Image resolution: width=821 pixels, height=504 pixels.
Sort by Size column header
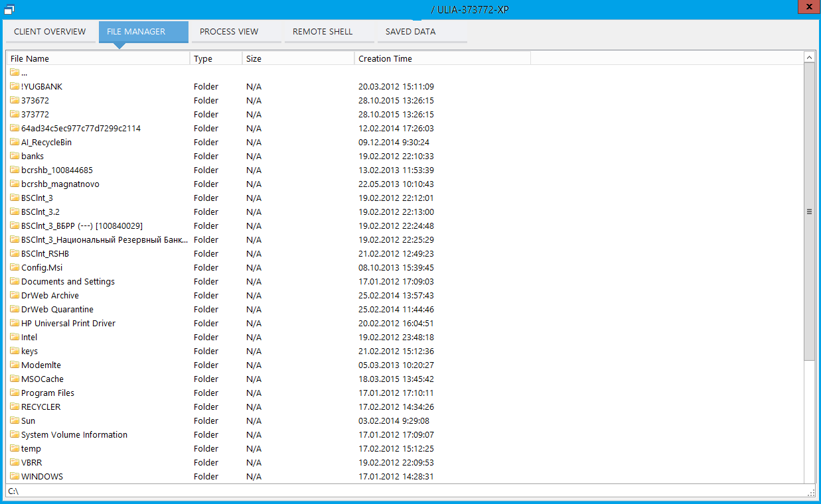(299, 58)
